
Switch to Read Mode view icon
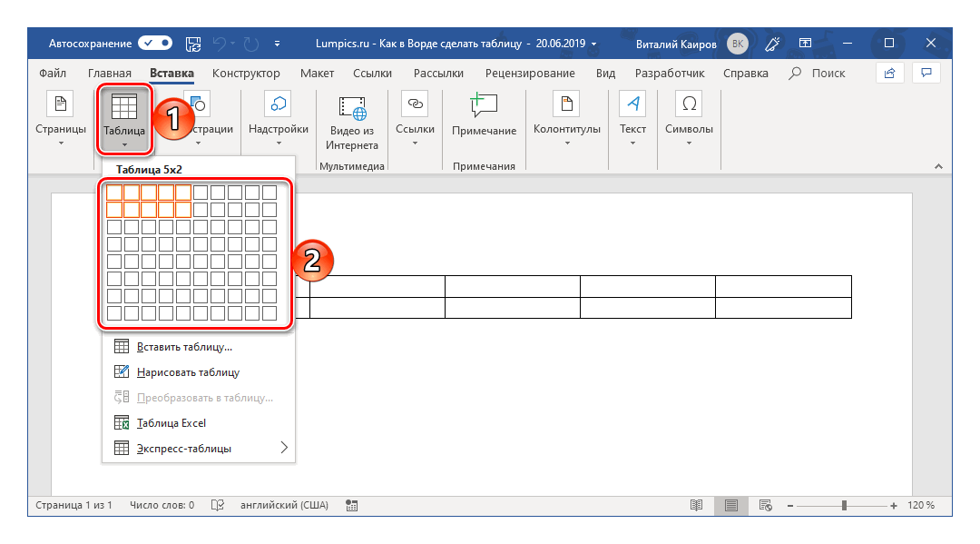tap(696, 505)
